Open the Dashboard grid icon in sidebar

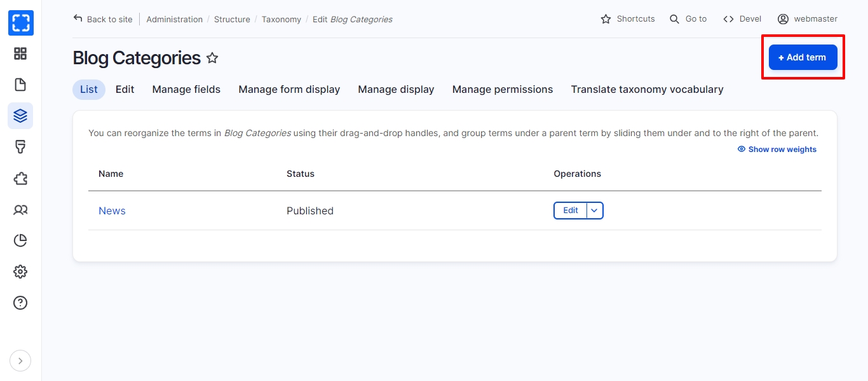pyautogui.click(x=20, y=54)
